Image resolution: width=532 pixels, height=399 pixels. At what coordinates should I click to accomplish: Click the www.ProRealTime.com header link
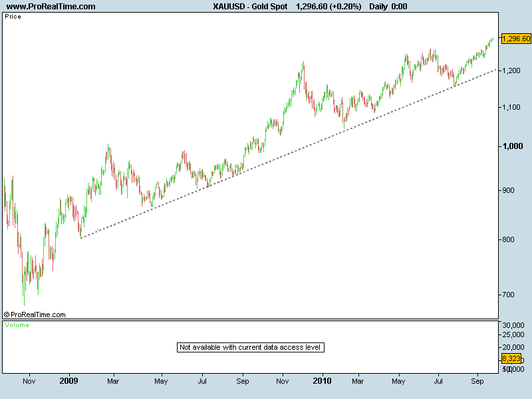click(x=51, y=7)
